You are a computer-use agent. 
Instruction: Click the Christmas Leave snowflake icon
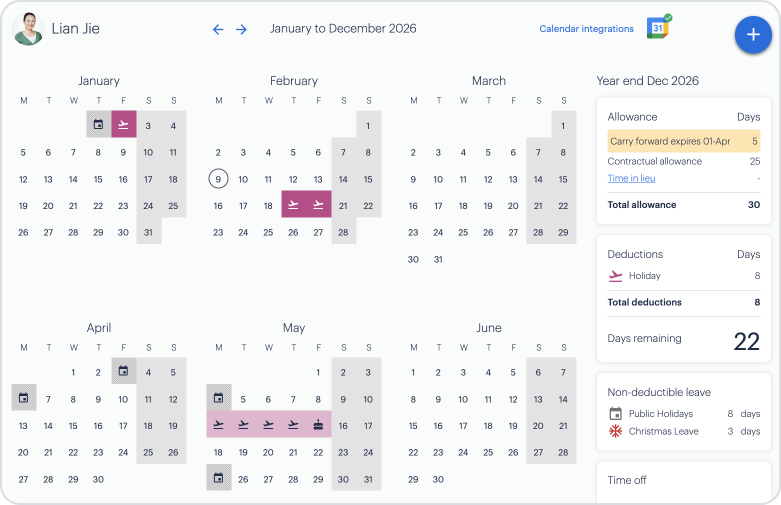coord(615,431)
